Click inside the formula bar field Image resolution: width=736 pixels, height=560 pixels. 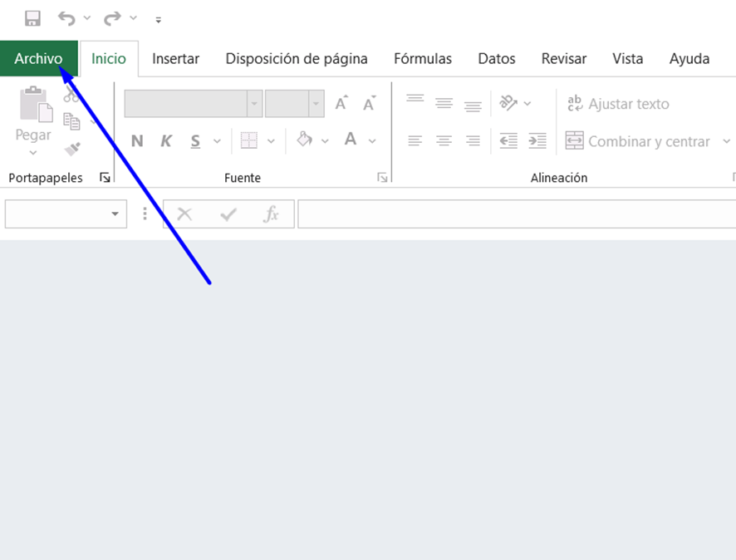tap(517, 214)
